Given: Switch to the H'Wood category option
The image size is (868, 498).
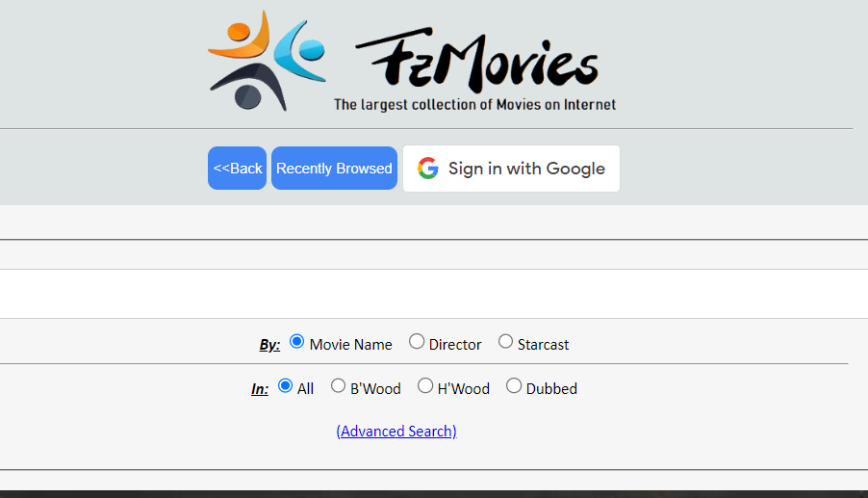Looking at the screenshot, I should [x=425, y=386].
